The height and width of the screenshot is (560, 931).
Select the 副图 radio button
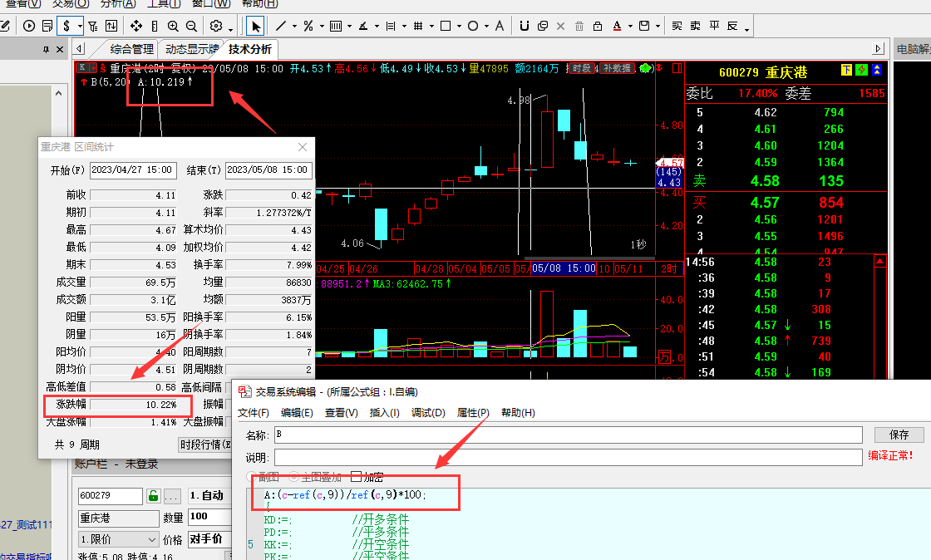tap(252, 477)
